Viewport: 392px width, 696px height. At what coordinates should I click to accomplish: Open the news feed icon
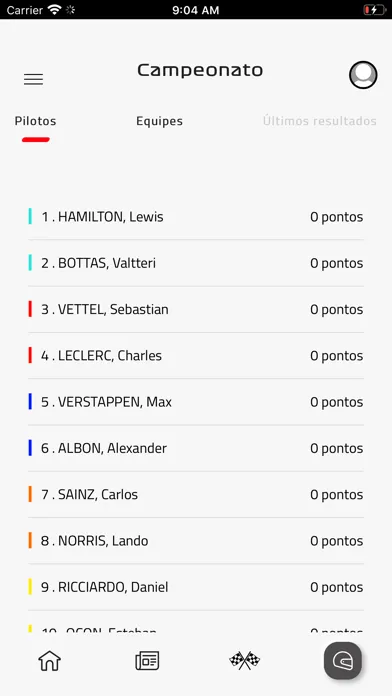point(147,661)
